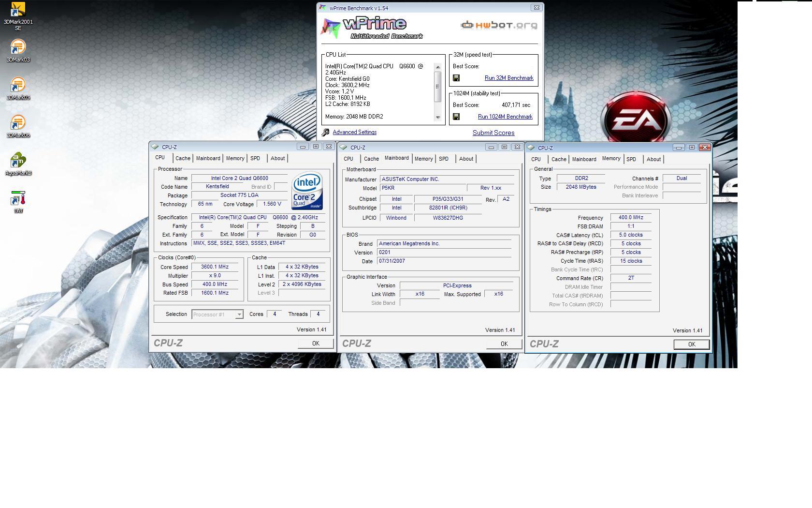812x508 pixels.
Task: Minimize the Mainboard CPU-Z window
Action: pos(492,147)
